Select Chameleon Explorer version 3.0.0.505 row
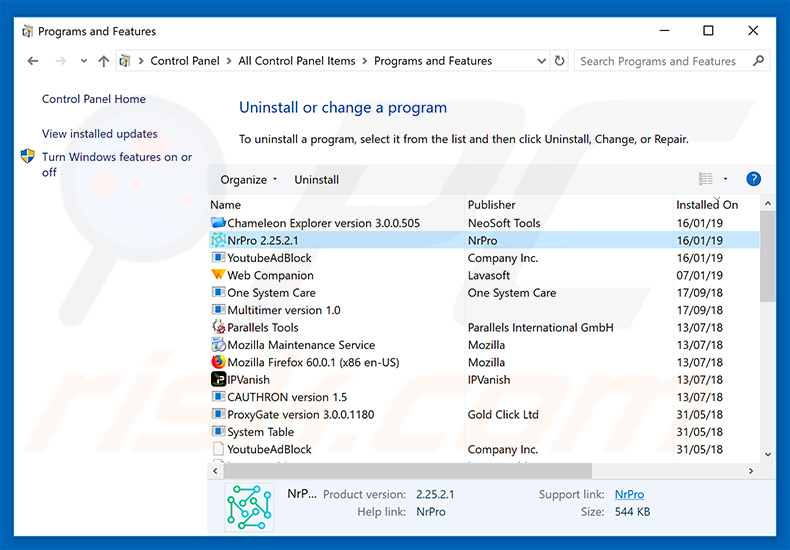 (484, 223)
